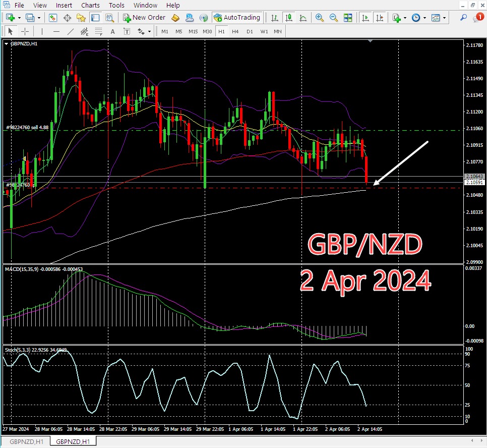The height and width of the screenshot is (448, 487).
Task: Expand the Profiles dropdown arrow
Action: coord(39,18)
